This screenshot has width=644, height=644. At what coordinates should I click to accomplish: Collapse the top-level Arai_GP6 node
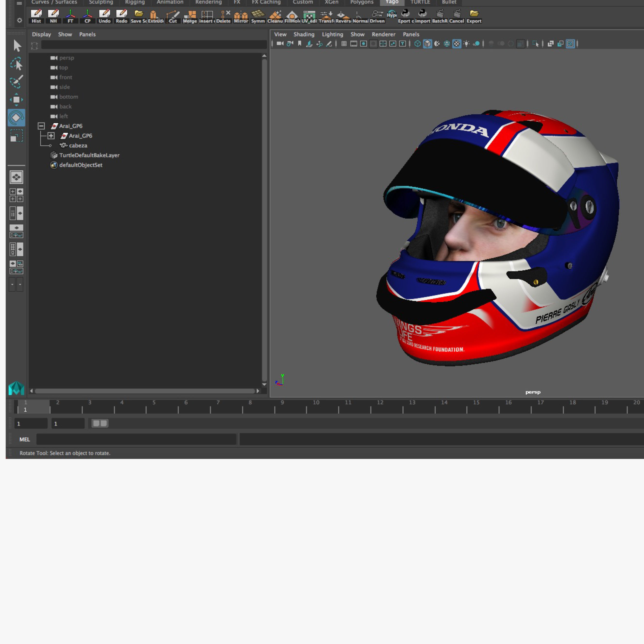[41, 126]
